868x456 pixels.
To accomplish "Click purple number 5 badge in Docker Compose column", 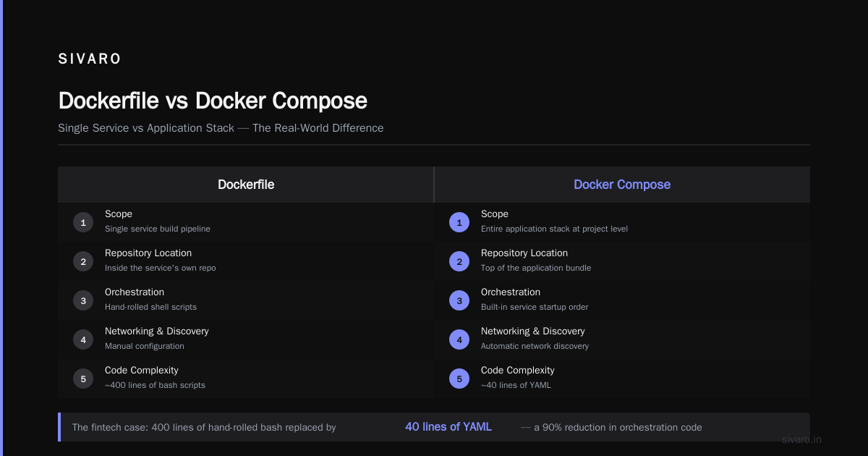I will (459, 379).
